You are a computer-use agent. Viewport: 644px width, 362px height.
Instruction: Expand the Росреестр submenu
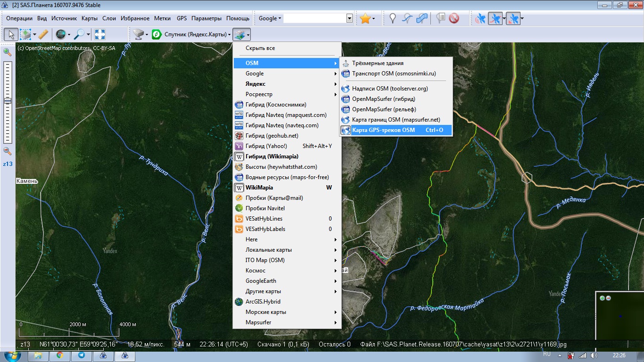pos(287,94)
